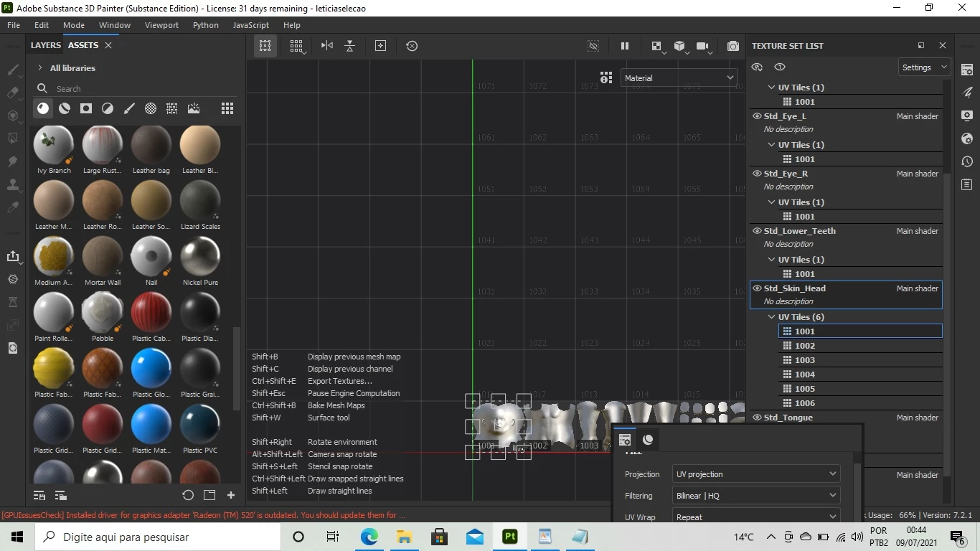Select the Polygon fill tool
The image size is (980, 551).
(x=12, y=138)
